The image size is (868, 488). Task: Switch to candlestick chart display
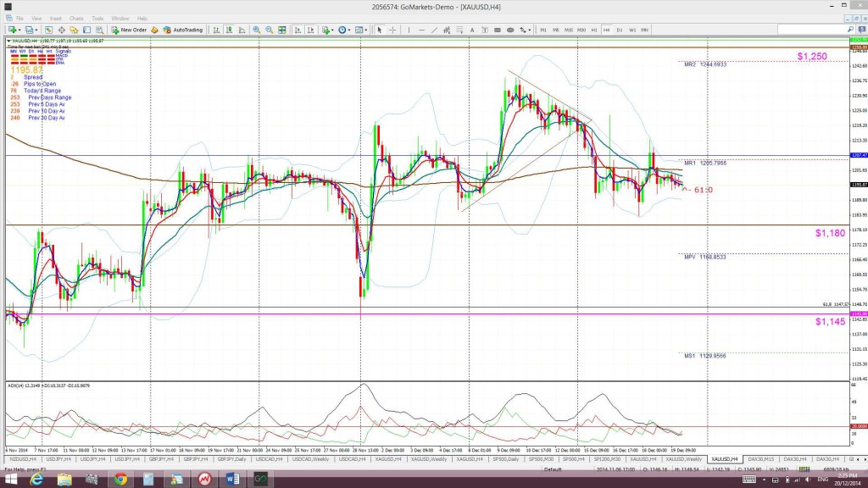229,30
